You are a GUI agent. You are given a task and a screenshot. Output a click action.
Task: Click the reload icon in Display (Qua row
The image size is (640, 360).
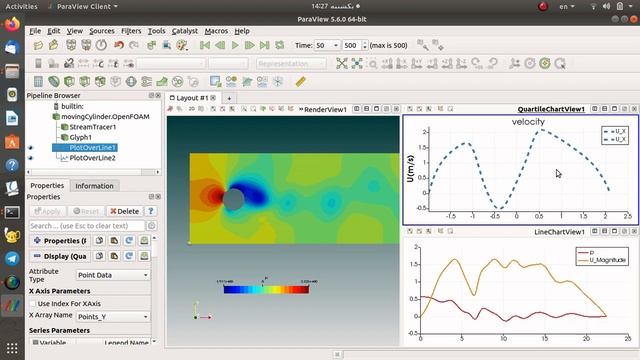(129, 256)
